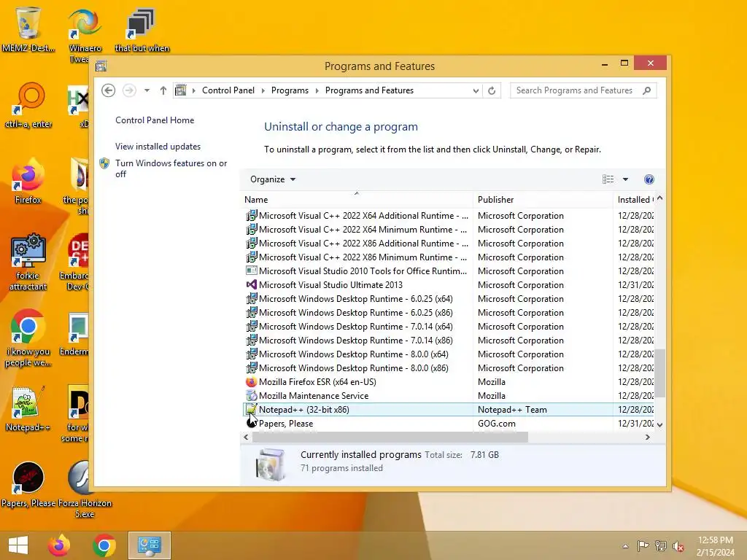Open Action Center flag in system tray

[643, 546]
